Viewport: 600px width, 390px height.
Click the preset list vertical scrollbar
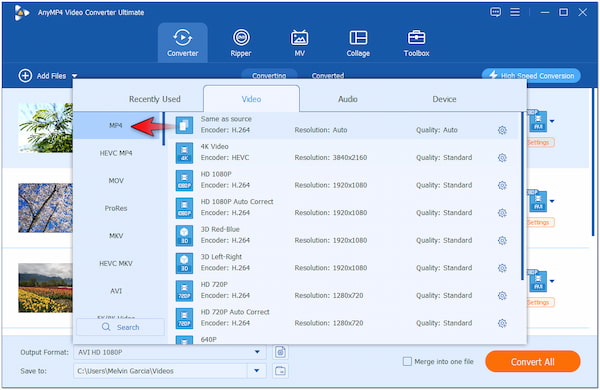coord(522,196)
